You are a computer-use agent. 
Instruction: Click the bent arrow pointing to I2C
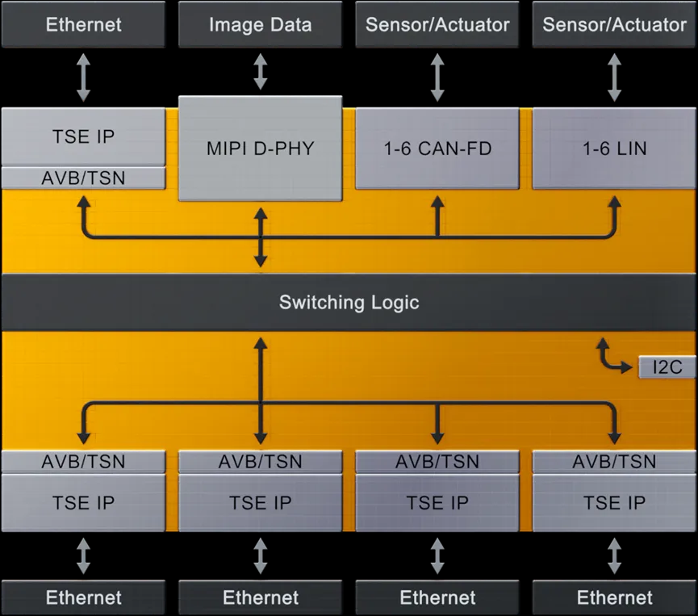[613, 356]
